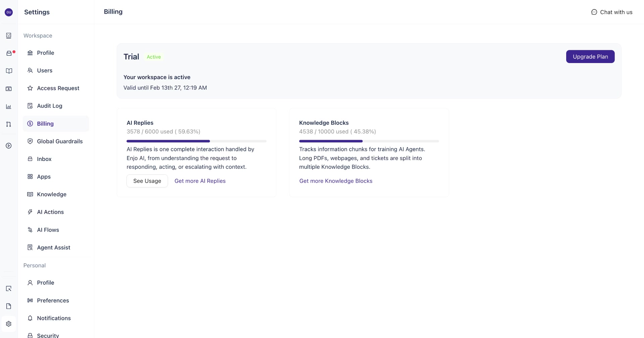Open Inbox settings in sidebar
644x338 pixels.
(56, 159)
